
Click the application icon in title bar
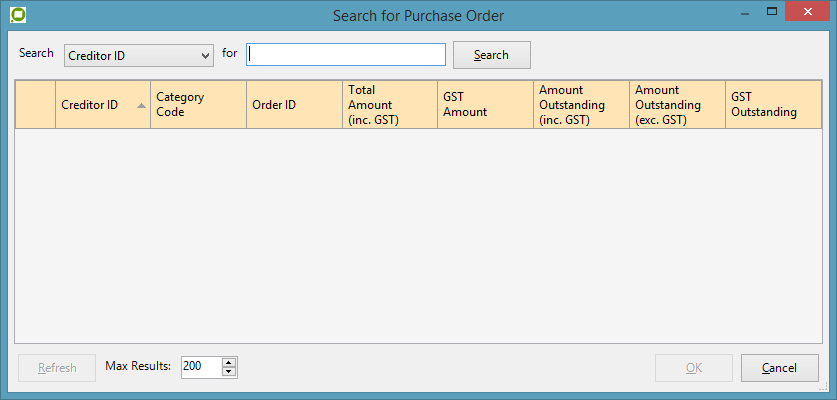[17, 15]
